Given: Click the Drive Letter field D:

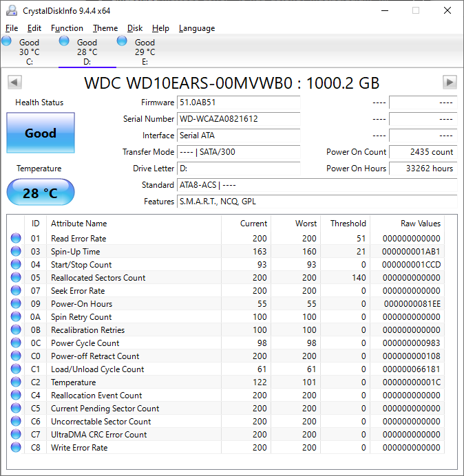Looking at the screenshot, I should click(x=238, y=168).
